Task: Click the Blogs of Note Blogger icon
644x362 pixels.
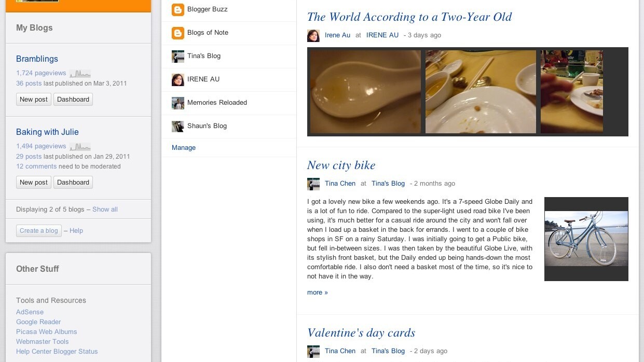Action: coord(178,33)
